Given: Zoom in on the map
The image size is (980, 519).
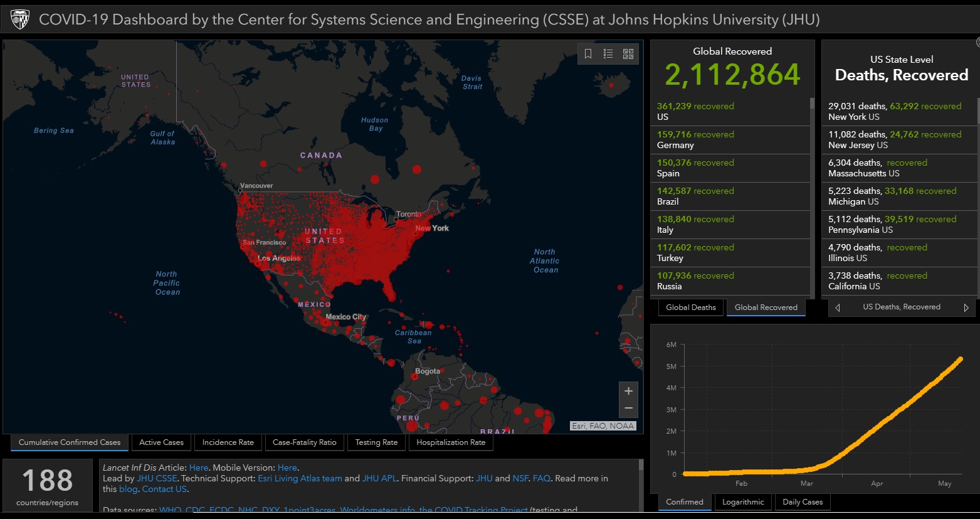Looking at the screenshot, I should 628,391.
